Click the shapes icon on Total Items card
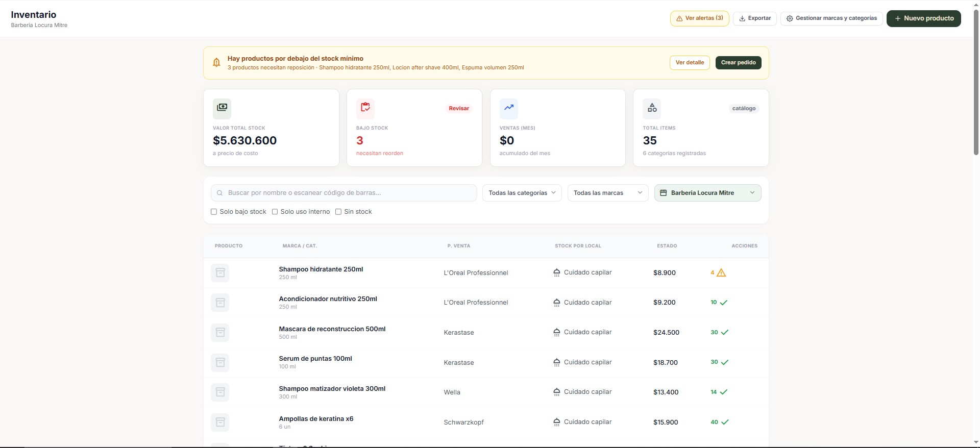Image resolution: width=980 pixels, height=448 pixels. pos(652,108)
